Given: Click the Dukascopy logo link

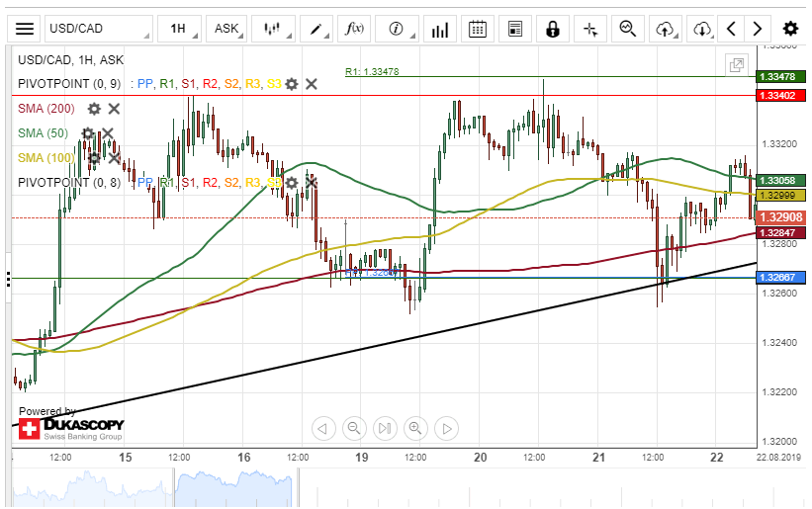Looking at the screenshot, I should tap(70, 427).
